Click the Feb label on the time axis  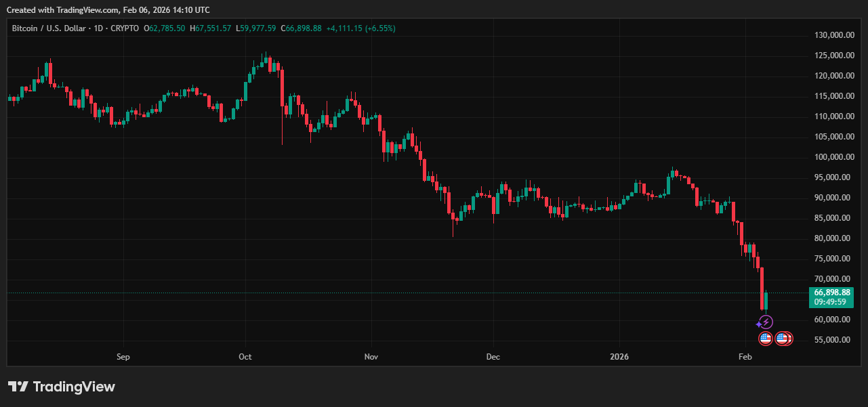click(745, 356)
